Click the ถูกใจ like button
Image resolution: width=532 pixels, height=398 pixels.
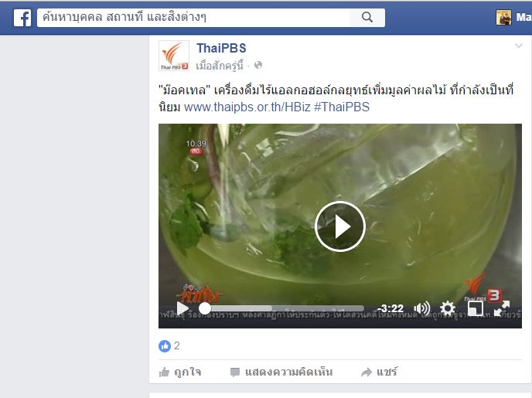(x=180, y=372)
